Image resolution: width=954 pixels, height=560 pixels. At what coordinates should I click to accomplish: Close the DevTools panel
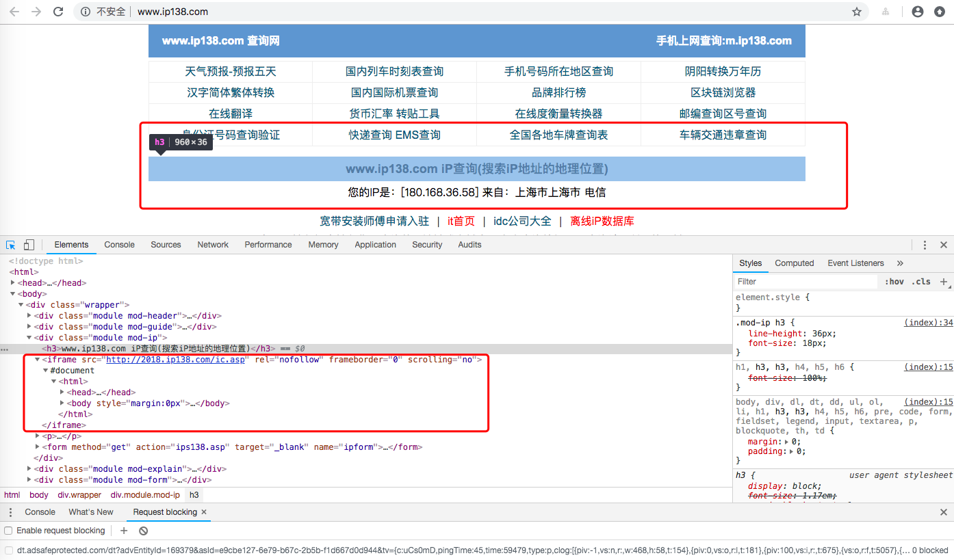point(943,245)
